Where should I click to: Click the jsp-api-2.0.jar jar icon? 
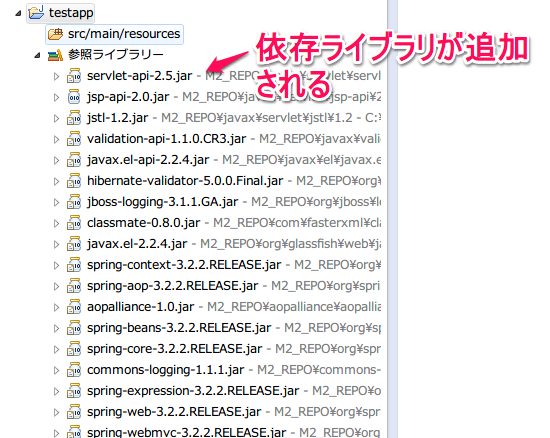74,97
